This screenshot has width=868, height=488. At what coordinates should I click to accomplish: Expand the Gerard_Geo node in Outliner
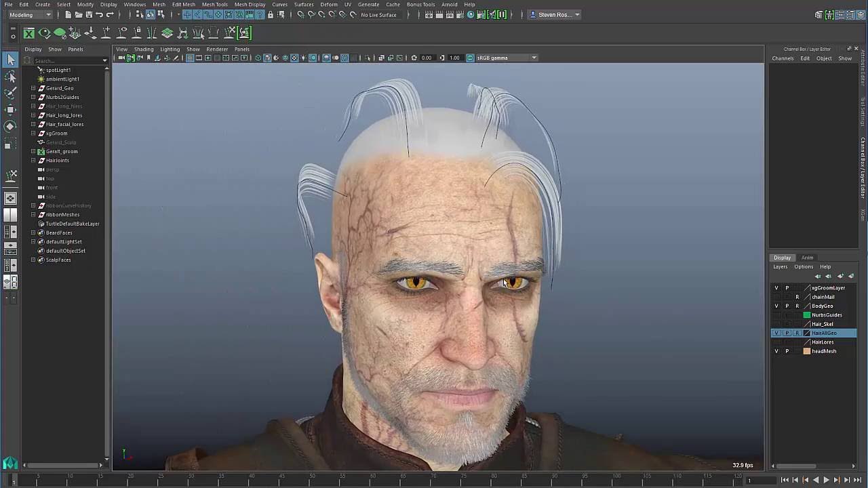(33, 88)
